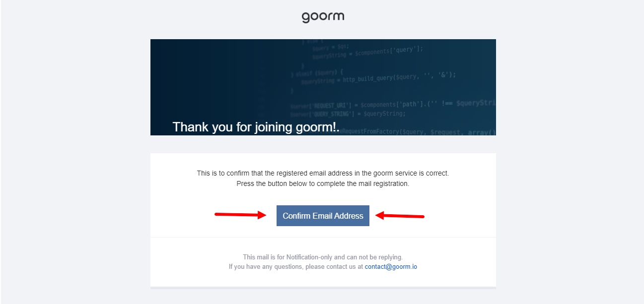Click the QUERY_STRING code line in banner
Screen dimensions: 644x304
(x=348, y=114)
